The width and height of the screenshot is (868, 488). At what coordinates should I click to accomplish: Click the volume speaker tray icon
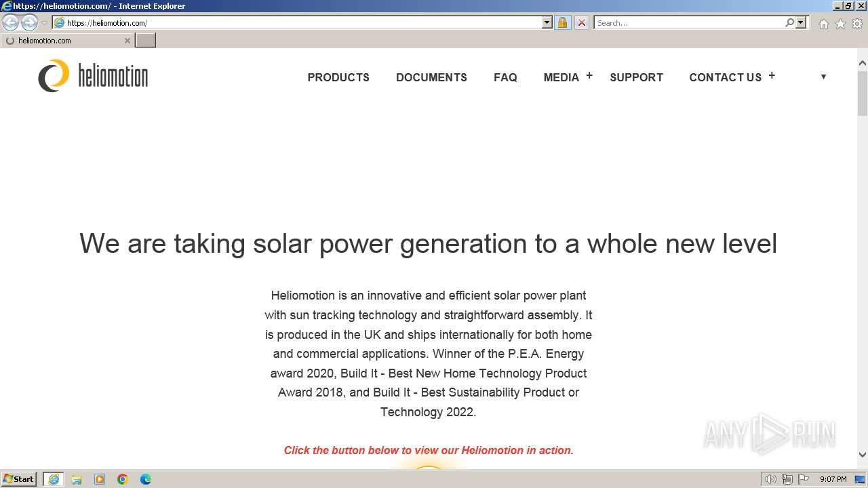(770, 479)
